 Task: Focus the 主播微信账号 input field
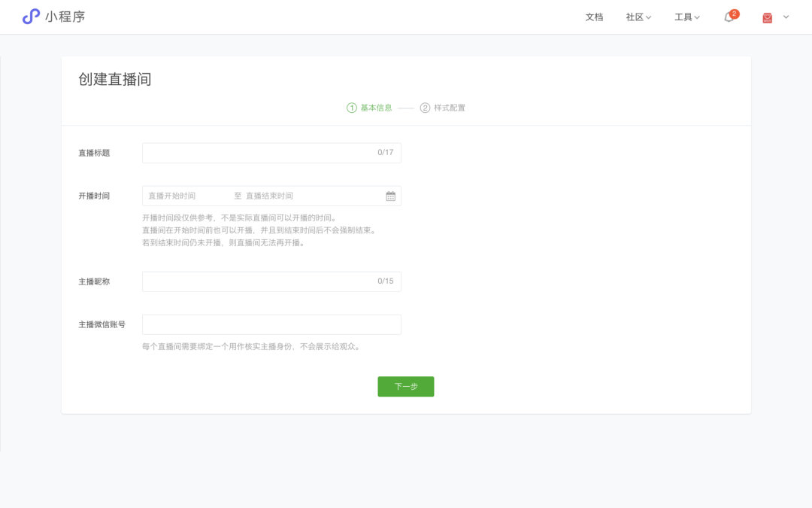[272, 324]
